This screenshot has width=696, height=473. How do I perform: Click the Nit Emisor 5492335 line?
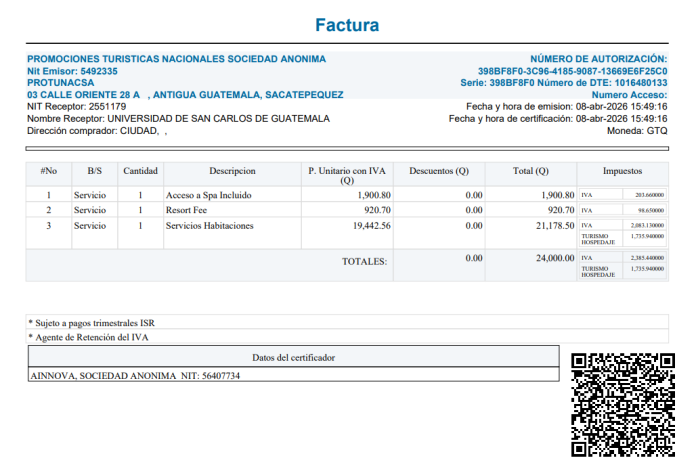tap(72, 72)
